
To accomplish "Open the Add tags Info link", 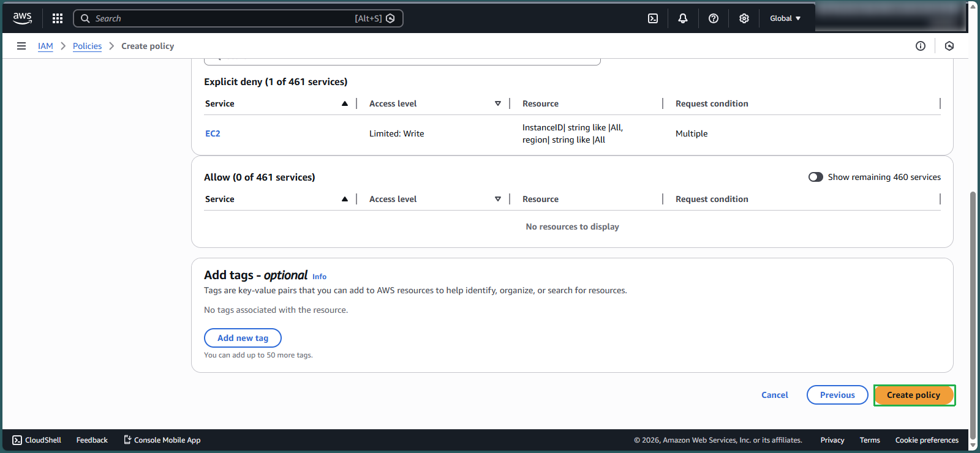I will pos(319,277).
